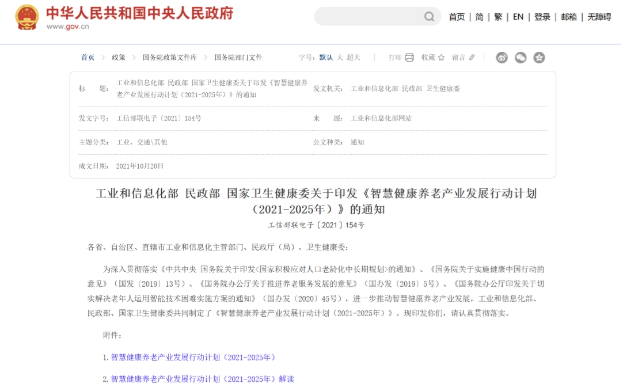Viewport: 622px width, 387px height.
Task: Click the 收藏 favorite label
Action: coord(428,57)
